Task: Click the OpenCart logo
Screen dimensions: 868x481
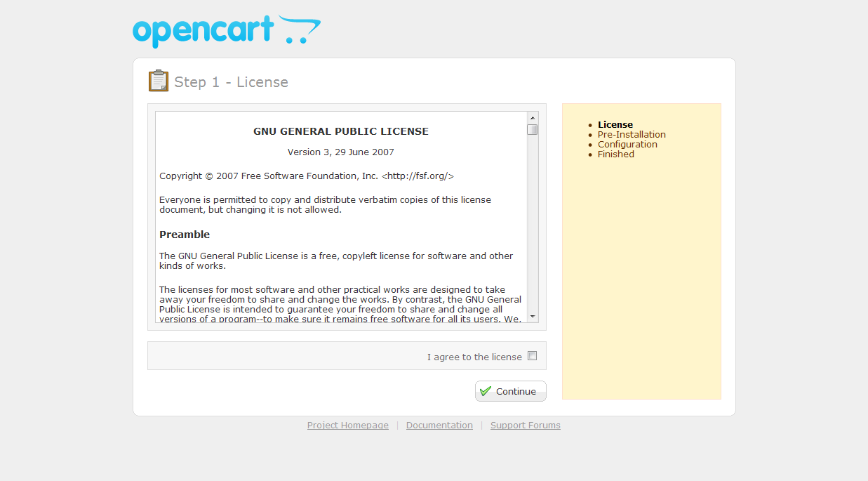Action: (x=226, y=32)
